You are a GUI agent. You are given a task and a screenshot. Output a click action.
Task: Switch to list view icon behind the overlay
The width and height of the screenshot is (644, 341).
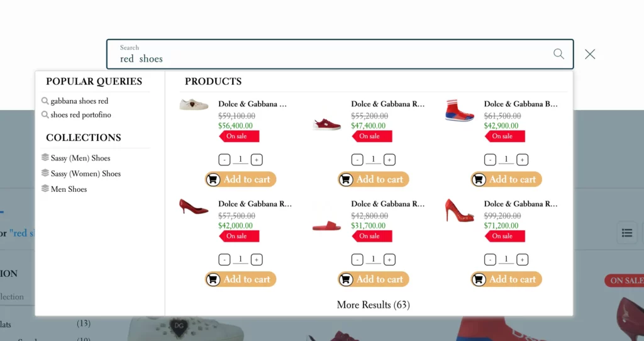pyautogui.click(x=626, y=233)
